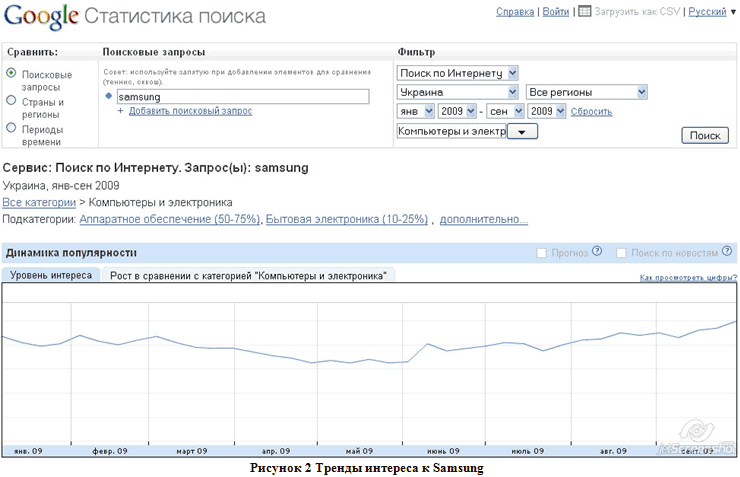
Task: Open Бытовая электроника (10-25%) subcategory link
Action: tap(347, 219)
